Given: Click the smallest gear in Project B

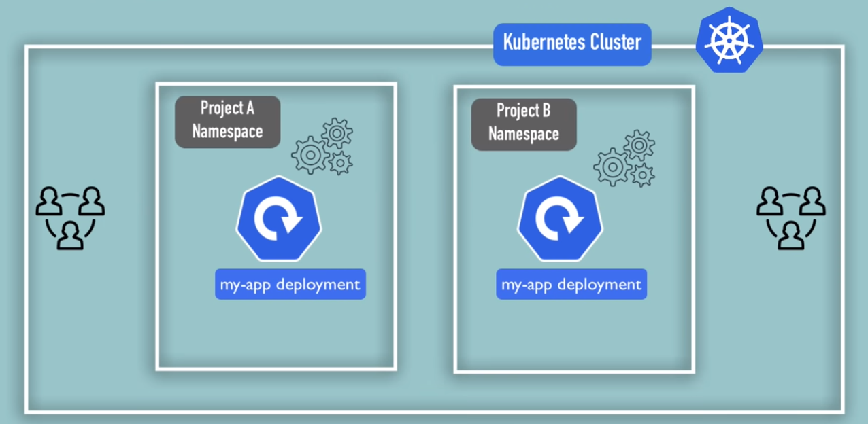Looking at the screenshot, I should click(642, 175).
